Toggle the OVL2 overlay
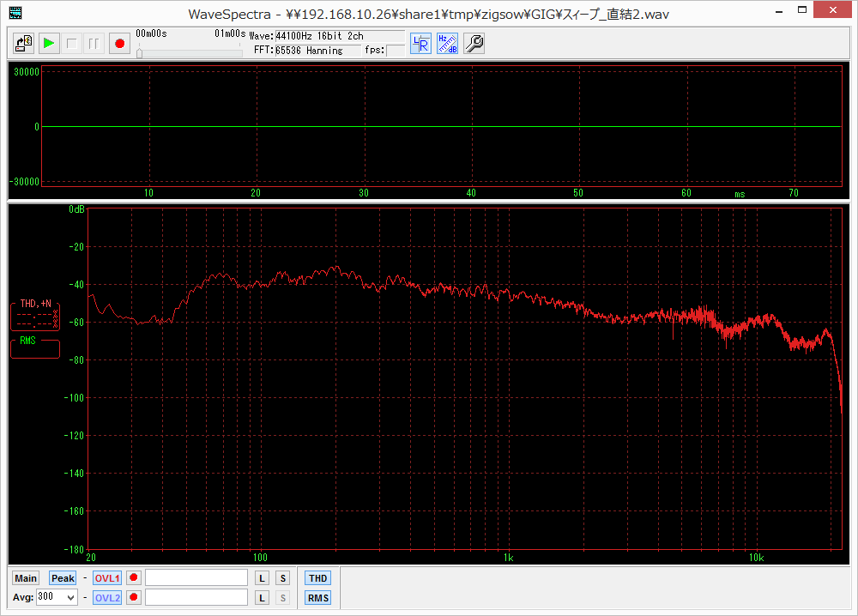This screenshot has height=616, width=858. click(x=107, y=598)
